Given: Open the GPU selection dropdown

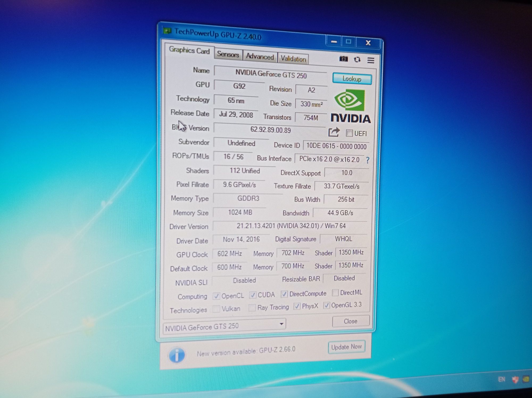Looking at the screenshot, I should pyautogui.click(x=224, y=326).
